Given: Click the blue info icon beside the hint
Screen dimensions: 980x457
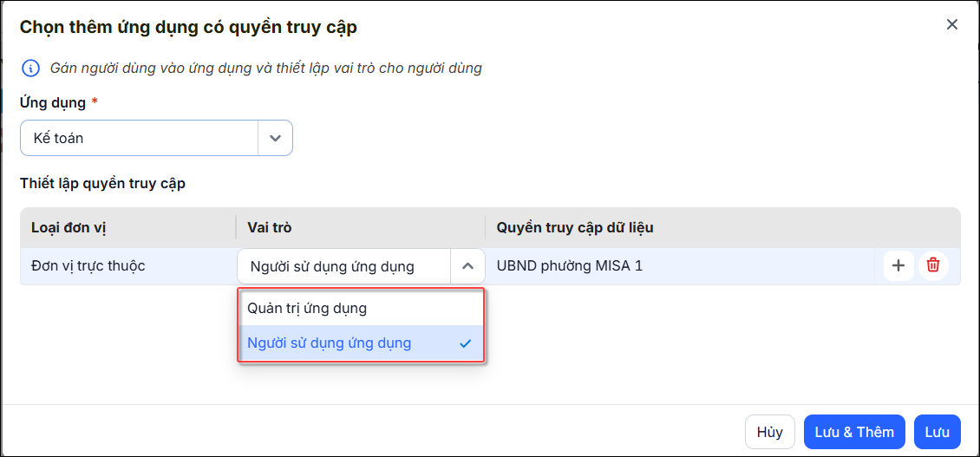Looking at the screenshot, I should [30, 68].
